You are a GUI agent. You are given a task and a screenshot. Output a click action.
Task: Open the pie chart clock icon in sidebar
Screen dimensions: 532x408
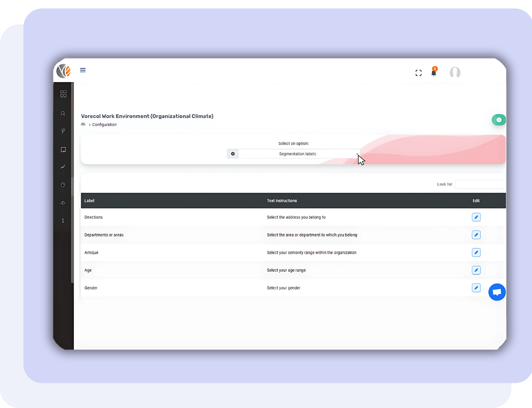tap(63, 185)
